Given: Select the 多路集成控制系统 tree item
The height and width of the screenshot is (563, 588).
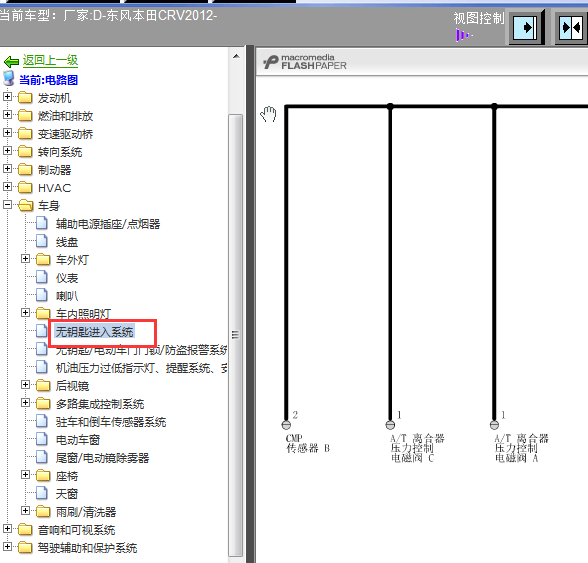Looking at the screenshot, I should tap(100, 404).
